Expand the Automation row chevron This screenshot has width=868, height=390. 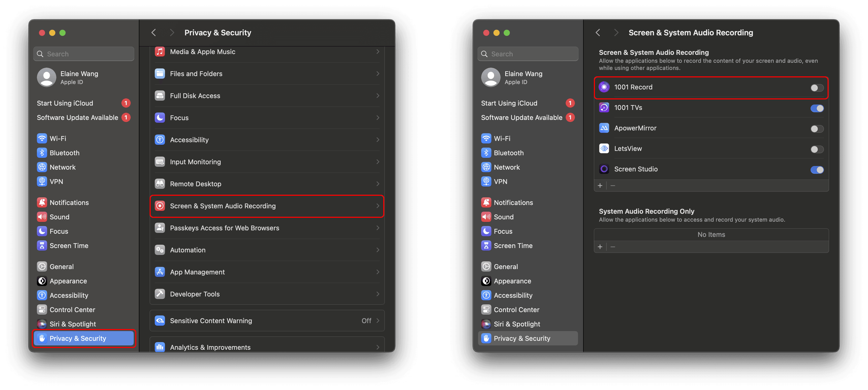point(377,250)
